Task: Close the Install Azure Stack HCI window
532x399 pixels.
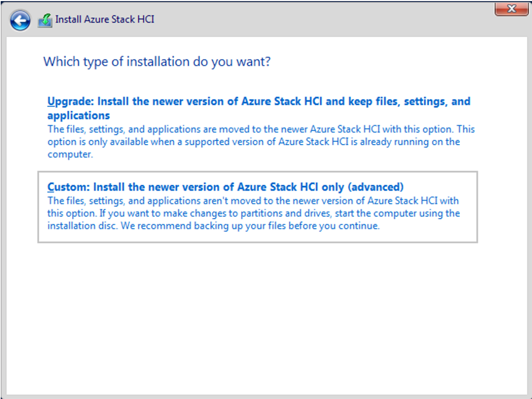Action: click(512, 8)
